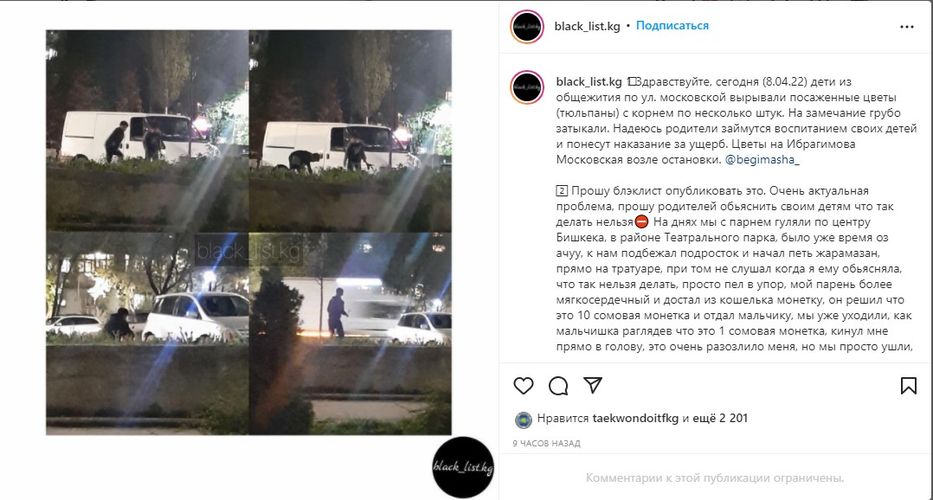Viewport: 933px width, 500px height.
Task: Click round black_list.kg logo below photos
Action: 463,467
